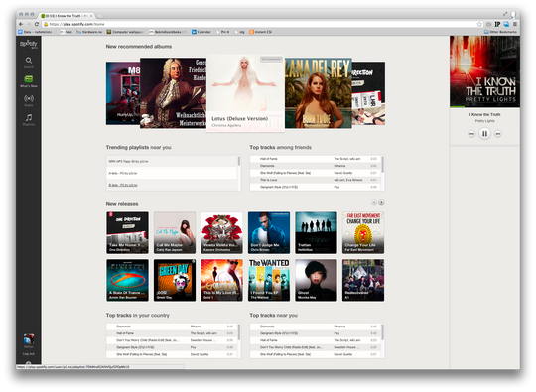The width and height of the screenshot is (536, 392).
Task: Reload the page in browser toolbar
Action: point(37,24)
